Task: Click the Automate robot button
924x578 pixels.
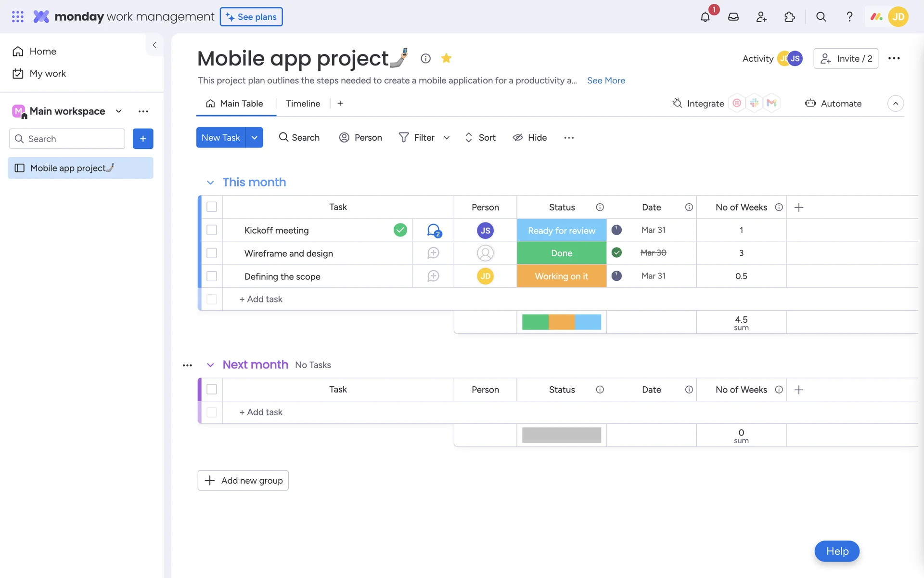Action: [x=833, y=103]
